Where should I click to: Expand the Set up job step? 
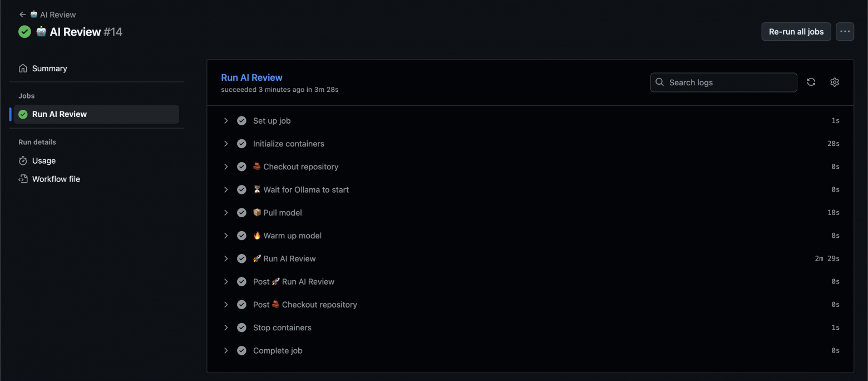point(226,121)
